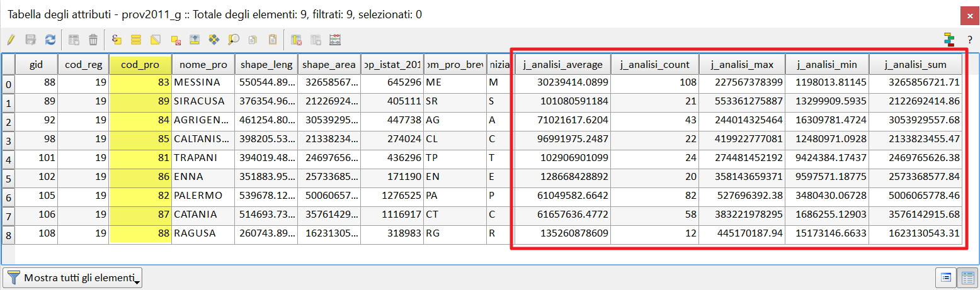
Task: Click the Deselect all features icon
Action: click(x=176, y=40)
